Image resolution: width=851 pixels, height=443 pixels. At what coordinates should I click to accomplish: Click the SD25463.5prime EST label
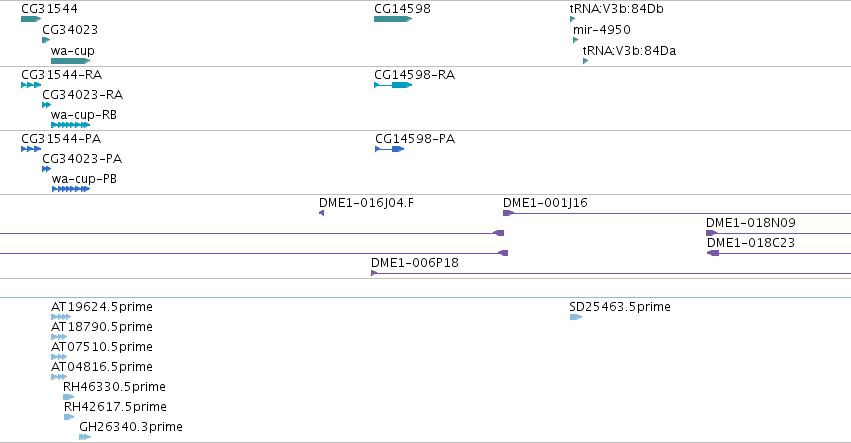[x=620, y=307]
